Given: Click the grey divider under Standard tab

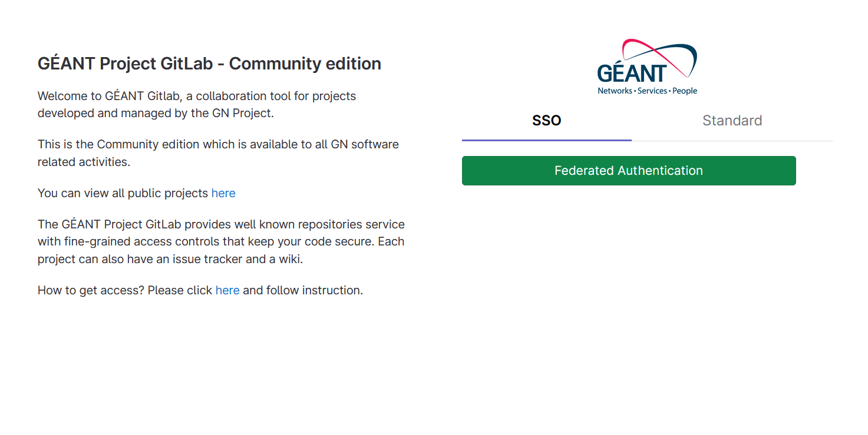Looking at the screenshot, I should tap(732, 141).
